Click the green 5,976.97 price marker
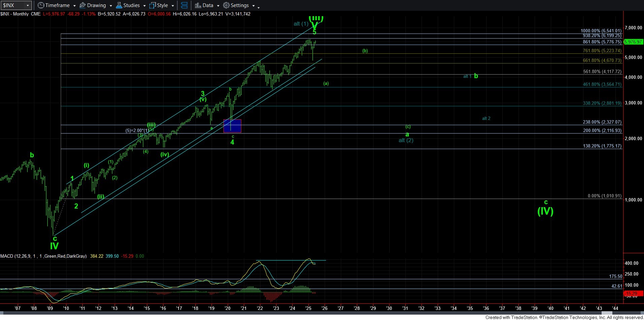Screen dimensions: 644x320 click(x=633, y=42)
